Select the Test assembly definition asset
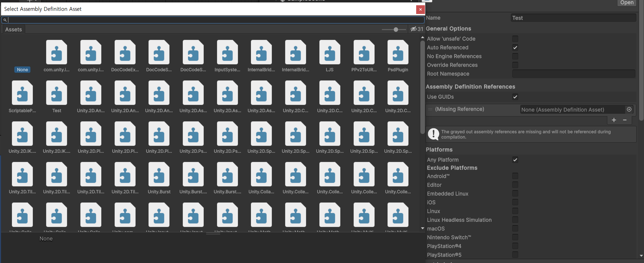This screenshot has height=263, width=644. coord(57,97)
